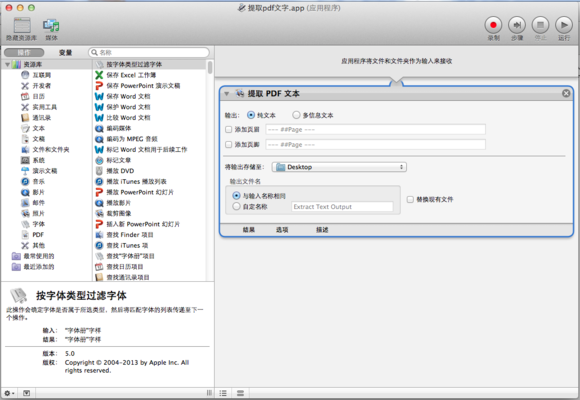
Task: Select the 自定名称 radio option
Action: 236,206
